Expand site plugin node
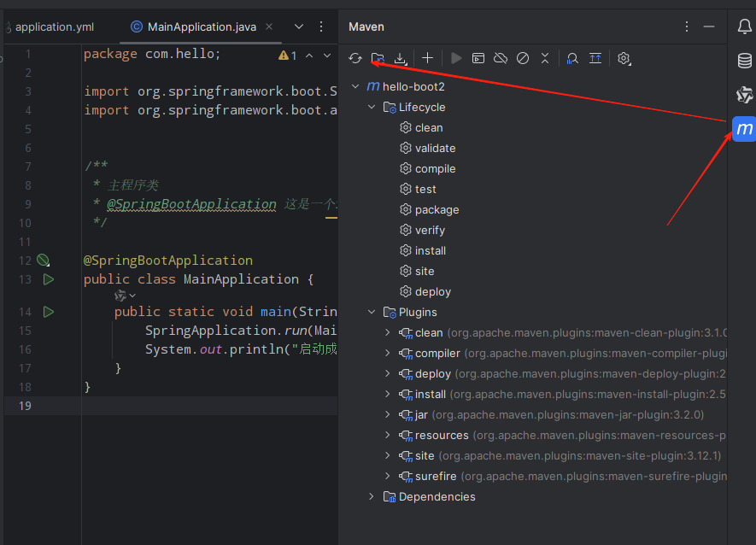Screen dimensions: 756x545 pyautogui.click(x=388, y=455)
